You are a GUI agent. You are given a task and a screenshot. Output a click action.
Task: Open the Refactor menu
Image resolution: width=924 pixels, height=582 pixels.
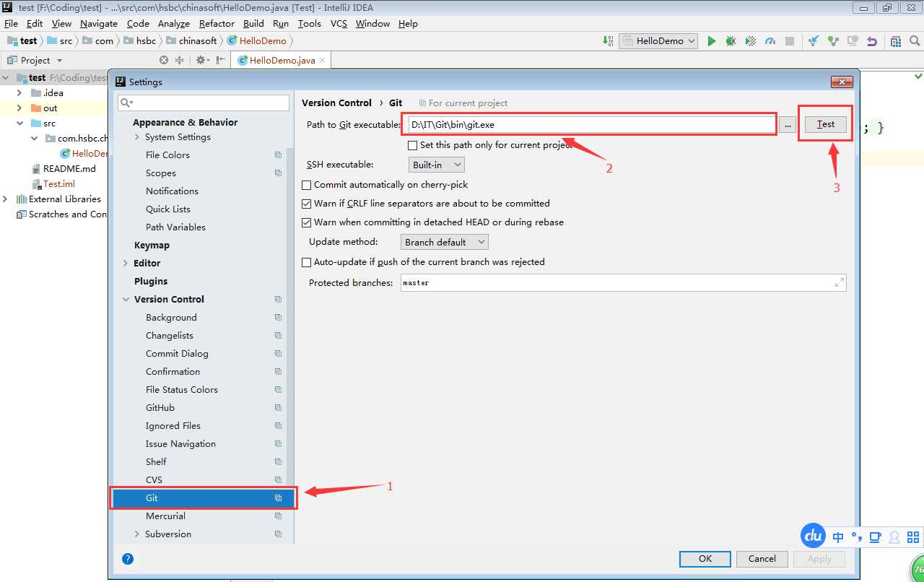[x=217, y=24]
